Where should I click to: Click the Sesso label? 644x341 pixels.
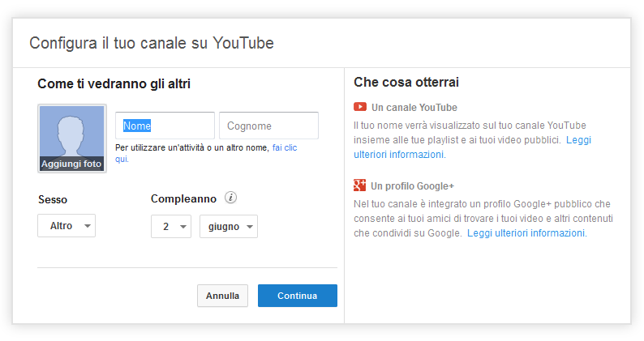click(x=53, y=199)
